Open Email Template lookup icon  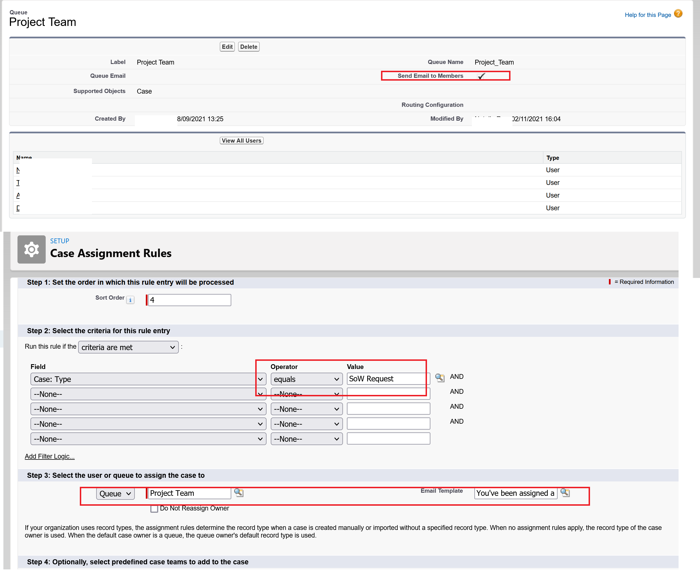[x=565, y=492]
